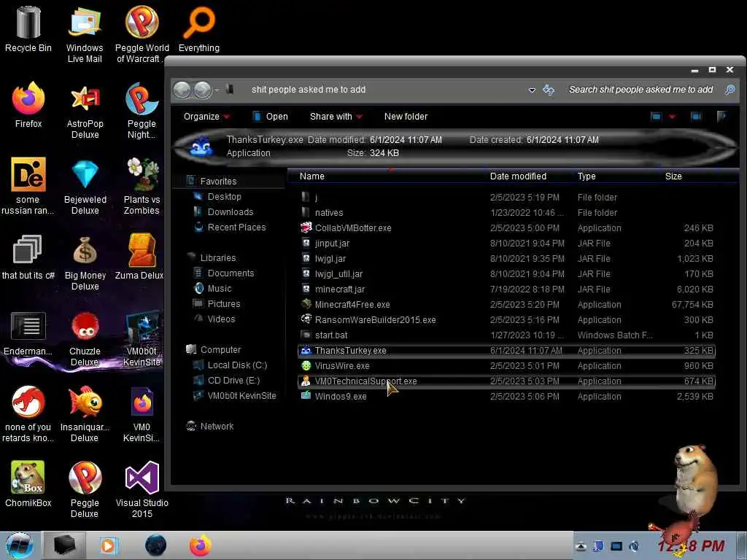Screen dimensions: 747x560
Task: Open Explorer help icon in toolbar
Action: click(x=721, y=116)
